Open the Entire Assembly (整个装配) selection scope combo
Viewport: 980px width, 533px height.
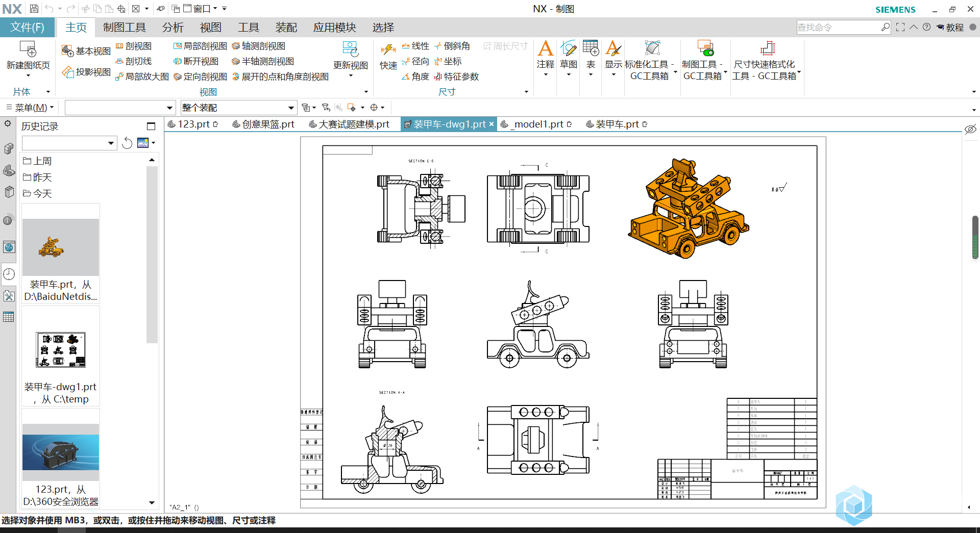tap(238, 108)
